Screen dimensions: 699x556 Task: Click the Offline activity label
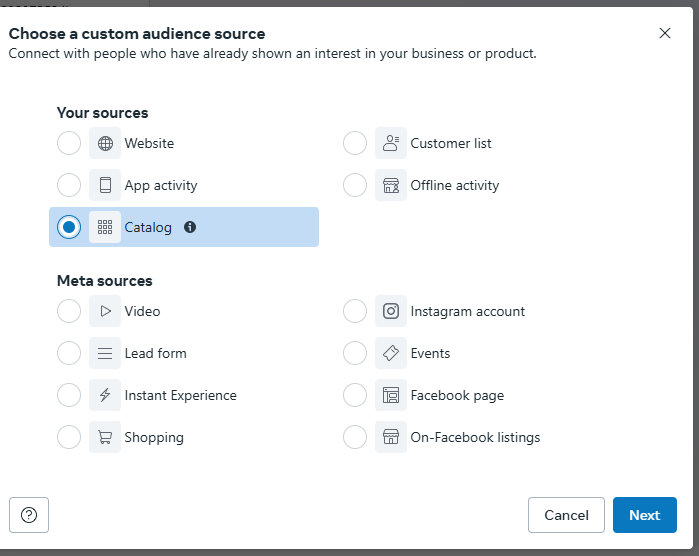click(454, 185)
